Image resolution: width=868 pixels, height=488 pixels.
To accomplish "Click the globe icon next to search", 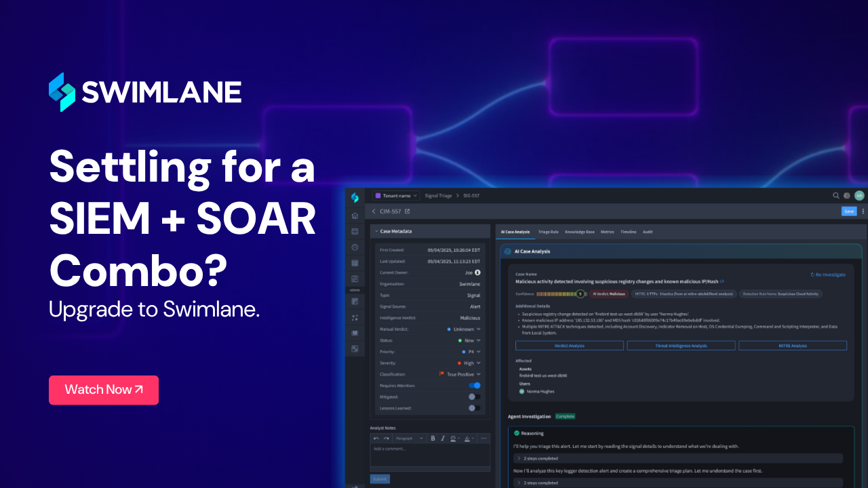I will [x=847, y=195].
